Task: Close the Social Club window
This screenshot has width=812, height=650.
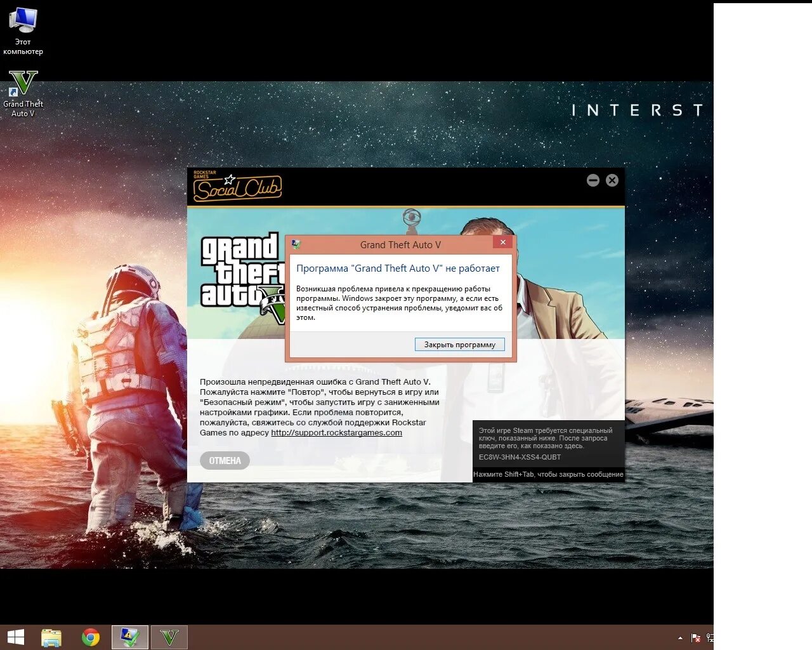Action: pyautogui.click(x=612, y=180)
